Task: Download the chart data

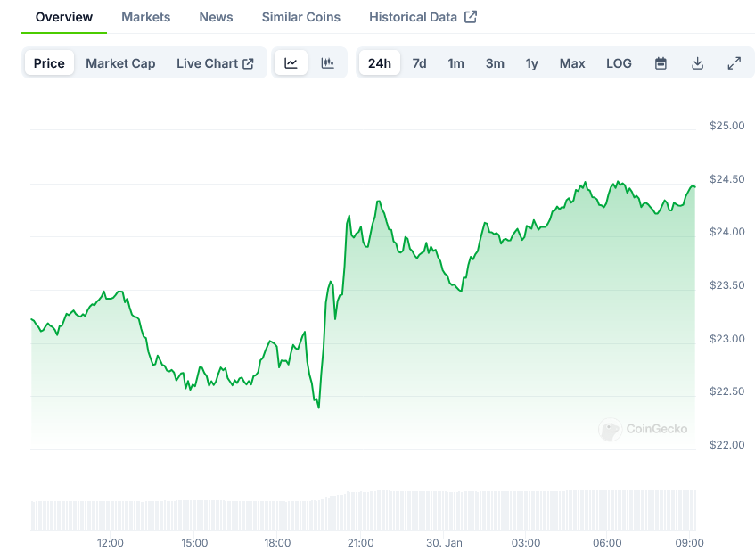Action: tap(697, 63)
